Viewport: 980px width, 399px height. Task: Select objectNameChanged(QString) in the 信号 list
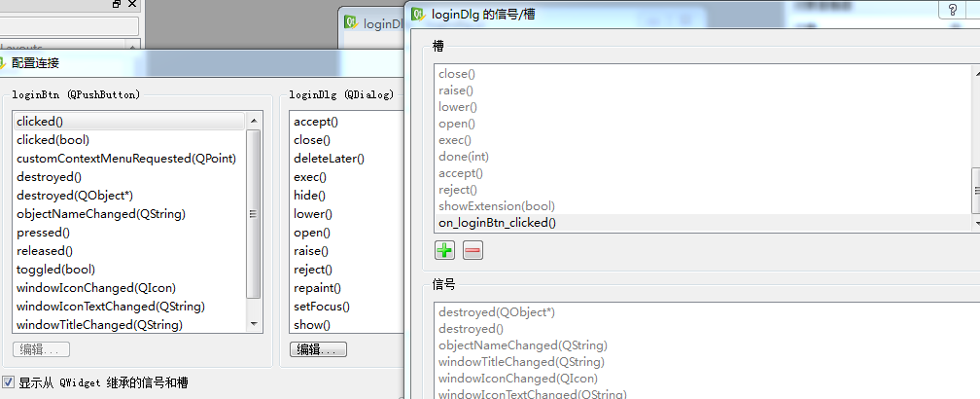click(x=522, y=345)
